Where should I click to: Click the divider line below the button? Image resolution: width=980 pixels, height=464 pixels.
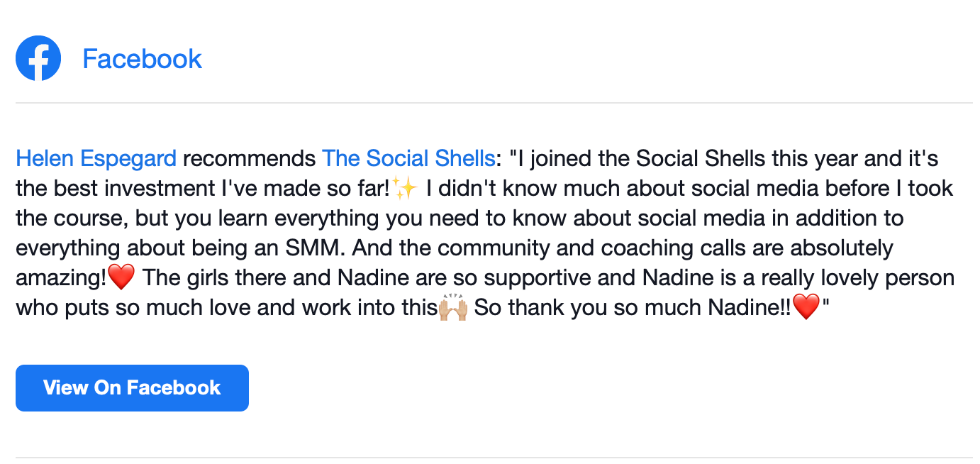pyautogui.click(x=494, y=458)
